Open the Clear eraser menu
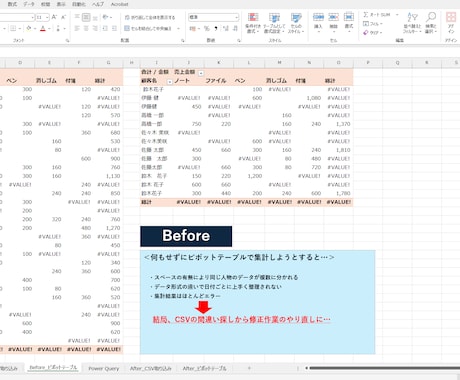460x380 pixels. [x=372, y=33]
